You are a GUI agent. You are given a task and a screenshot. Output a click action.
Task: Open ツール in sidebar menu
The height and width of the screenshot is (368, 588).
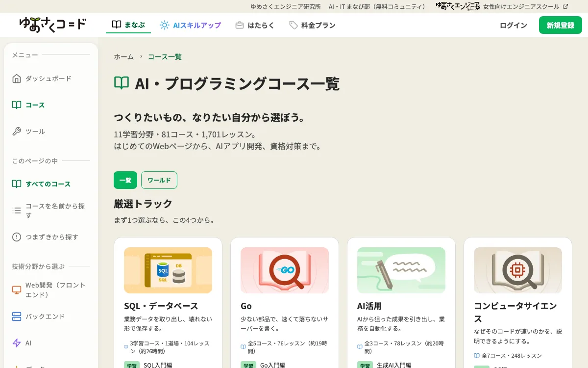point(35,131)
